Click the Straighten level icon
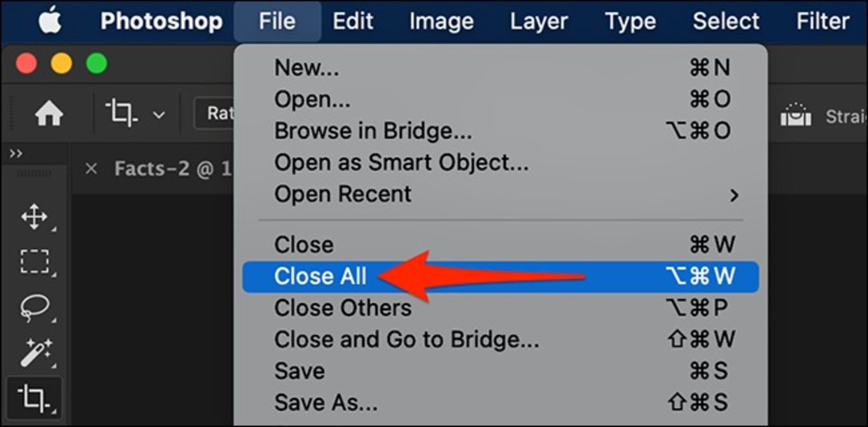The height and width of the screenshot is (427, 868). tap(796, 115)
